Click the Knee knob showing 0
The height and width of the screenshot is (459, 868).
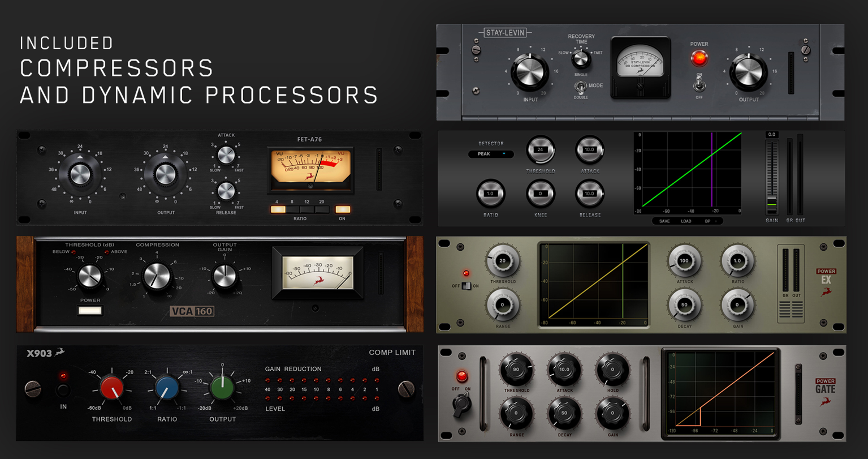point(541,194)
